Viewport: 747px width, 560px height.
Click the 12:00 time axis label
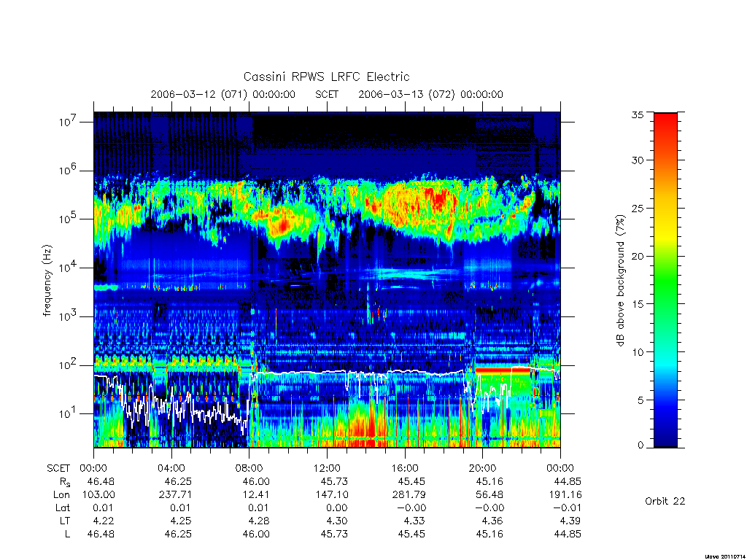328,468
